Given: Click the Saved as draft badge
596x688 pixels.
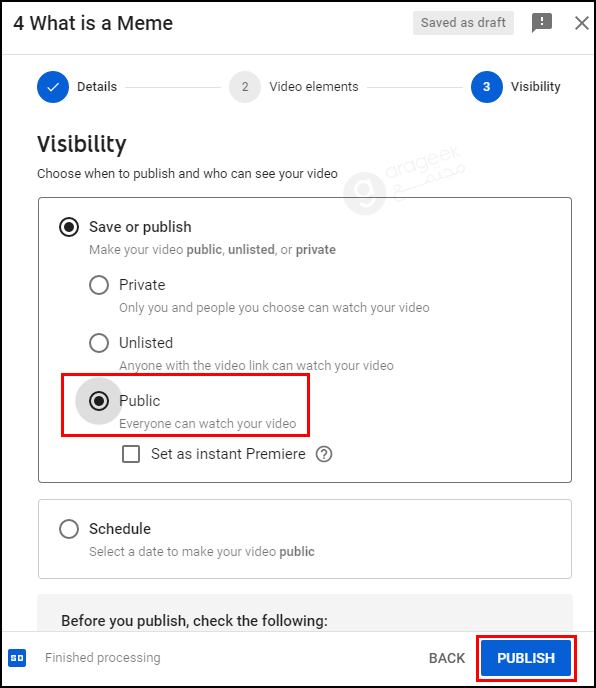Looking at the screenshot, I should point(463,23).
